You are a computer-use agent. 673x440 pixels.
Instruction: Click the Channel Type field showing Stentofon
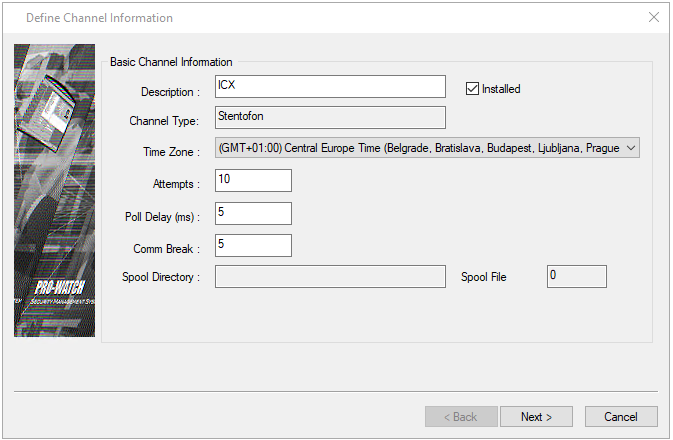pyautogui.click(x=330, y=118)
